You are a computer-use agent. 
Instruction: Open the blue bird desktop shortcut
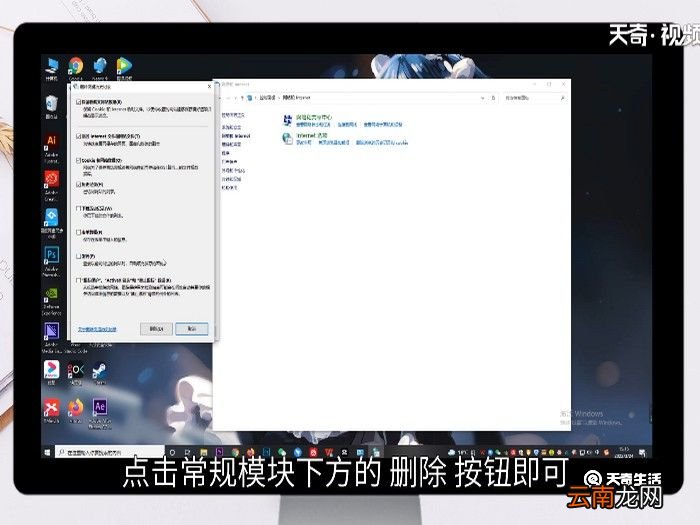(100, 69)
